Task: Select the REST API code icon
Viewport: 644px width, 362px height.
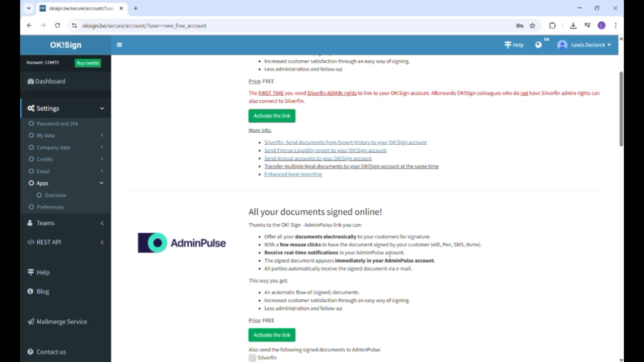Action: pos(31,242)
